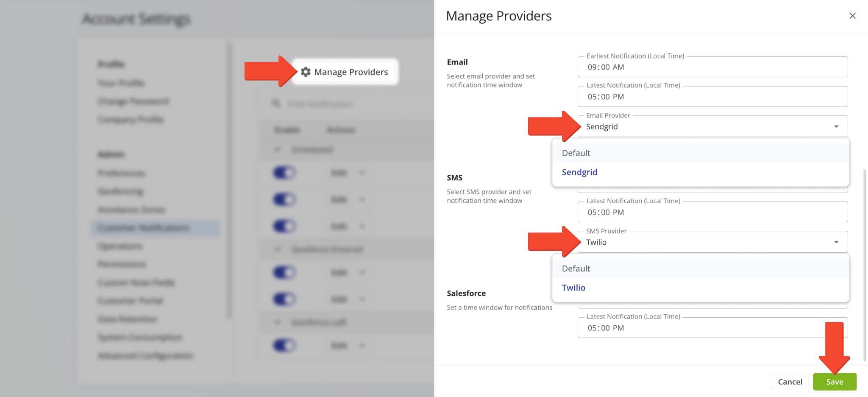This screenshot has height=397, width=868.
Task: Click the gear icon on Manage Providers
Action: (306, 72)
